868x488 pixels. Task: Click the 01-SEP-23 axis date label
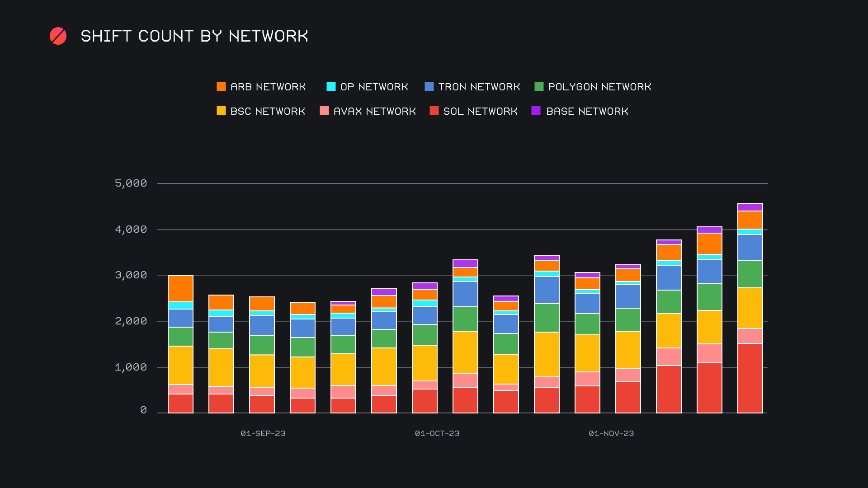click(x=263, y=433)
